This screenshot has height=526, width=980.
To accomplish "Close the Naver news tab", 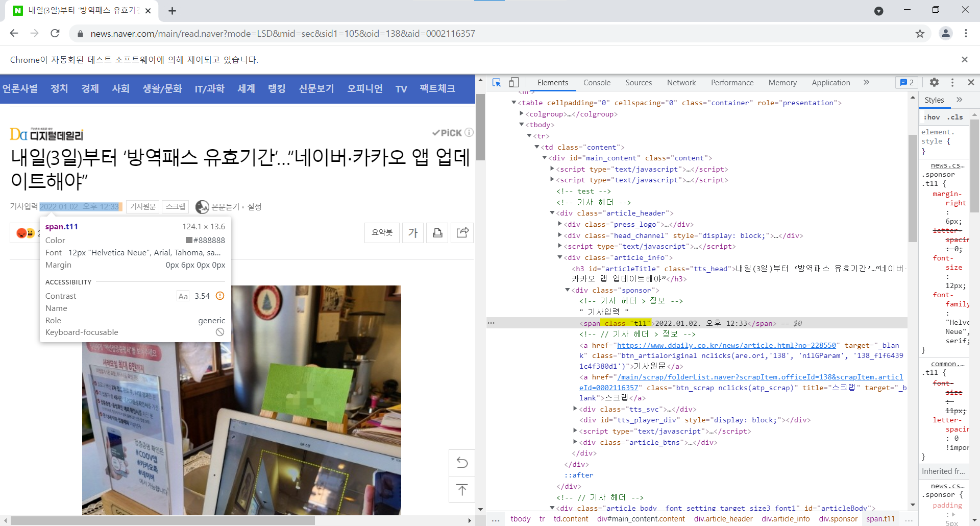I will (x=148, y=11).
